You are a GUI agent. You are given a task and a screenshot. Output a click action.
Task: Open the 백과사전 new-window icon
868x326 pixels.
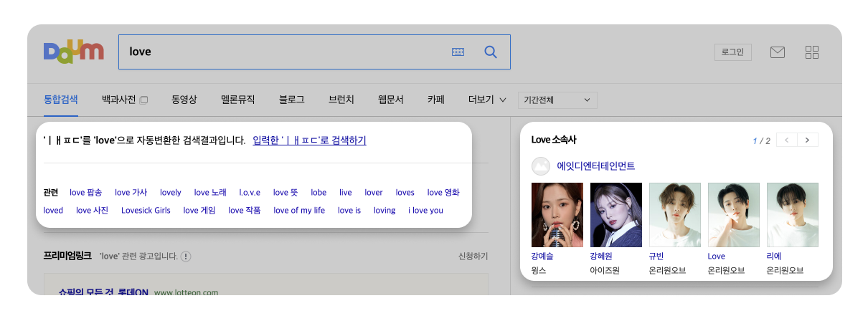coord(143,100)
